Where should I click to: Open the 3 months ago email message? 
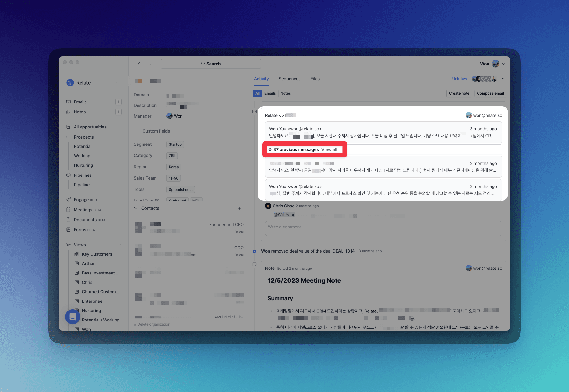pos(384,132)
